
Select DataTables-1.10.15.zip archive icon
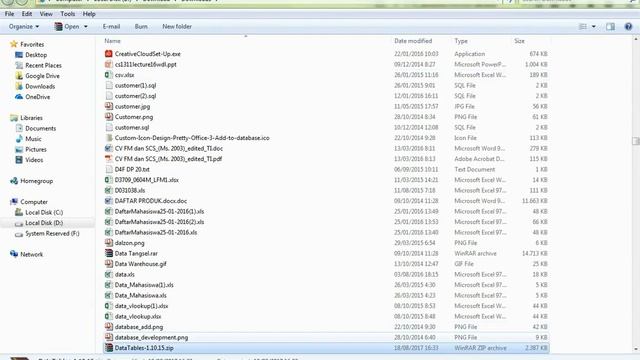coord(108,348)
